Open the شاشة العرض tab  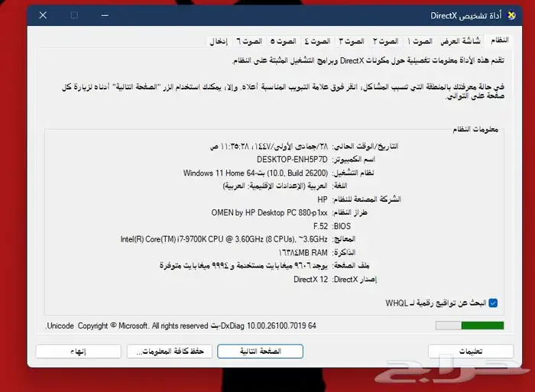click(x=460, y=41)
